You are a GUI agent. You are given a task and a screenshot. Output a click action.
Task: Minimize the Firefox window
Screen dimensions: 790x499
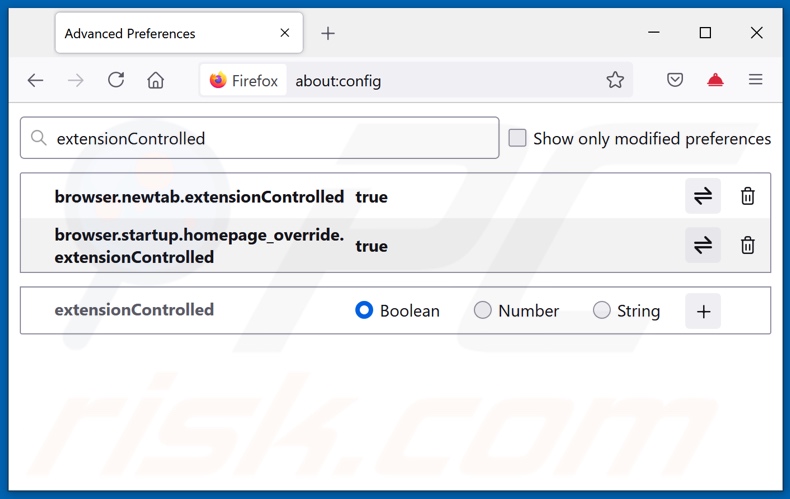click(x=654, y=33)
